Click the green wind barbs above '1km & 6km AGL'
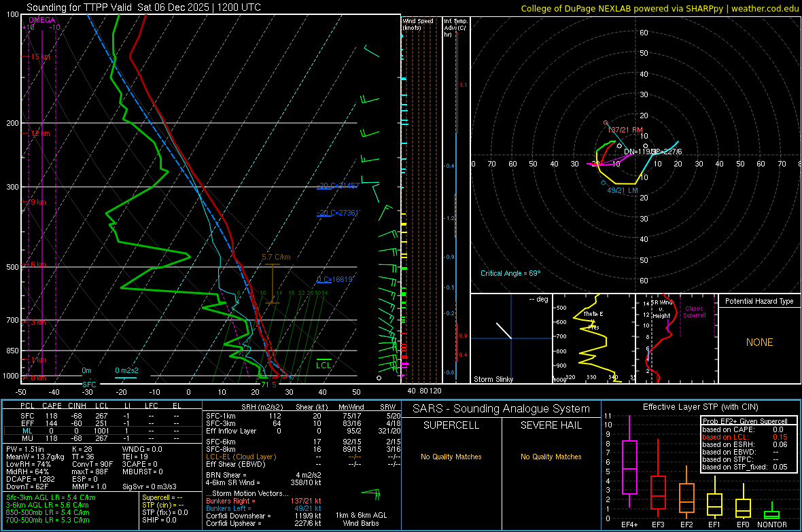This screenshot has width=802, height=532. [371, 494]
